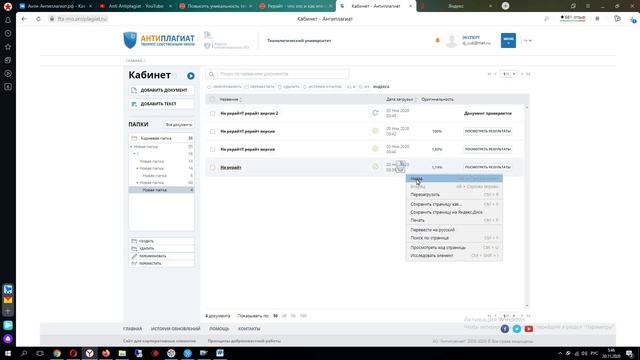Sort by the 'Дата загрузки' column header

pyautogui.click(x=401, y=99)
